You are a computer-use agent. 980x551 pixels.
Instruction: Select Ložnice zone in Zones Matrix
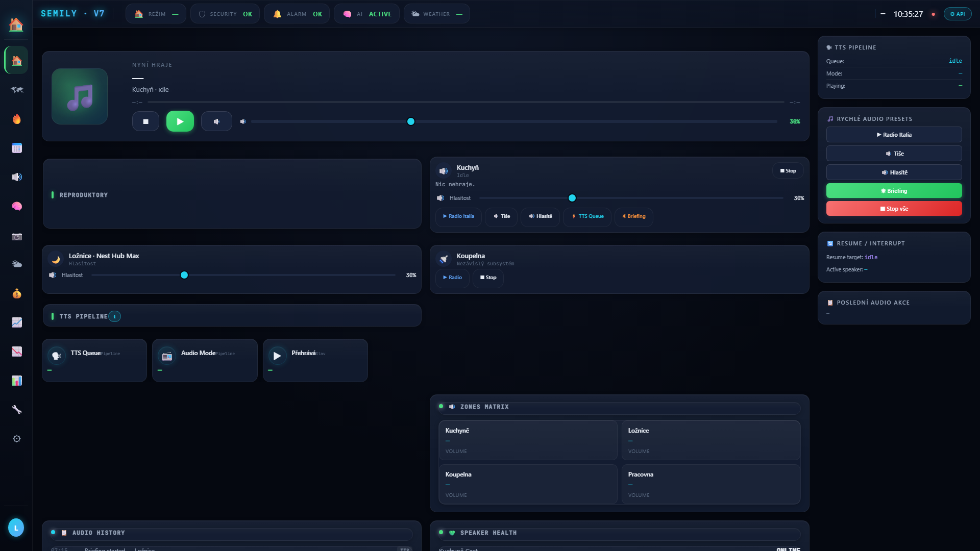pyautogui.click(x=710, y=440)
